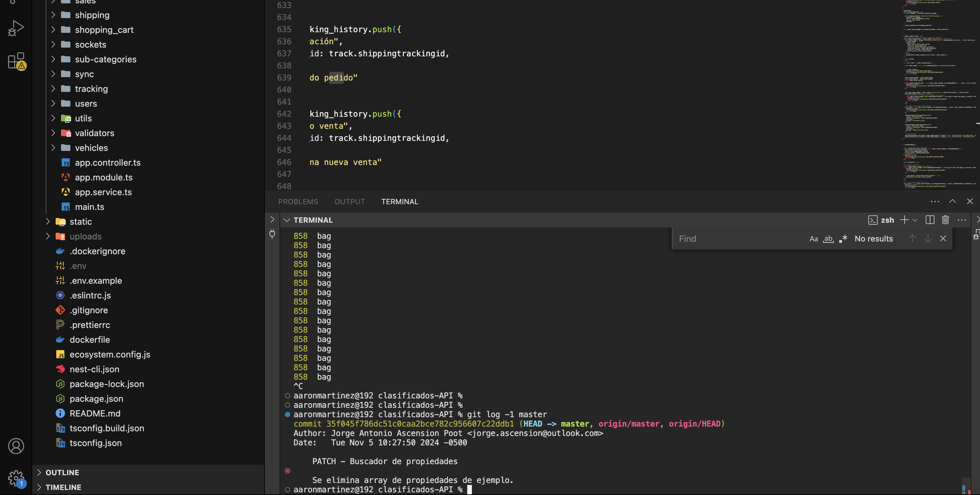
Task: Toggle regular expression search in Find
Action: (x=843, y=239)
